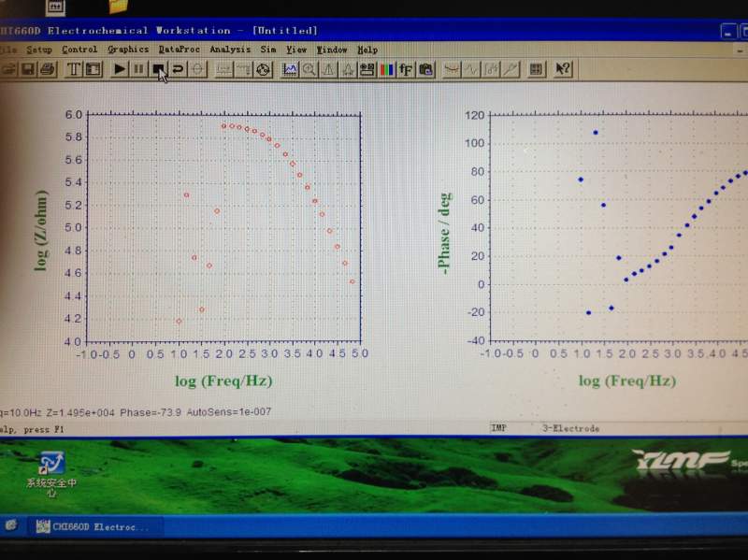Open the Control menu
The image size is (748, 560).
[79, 50]
